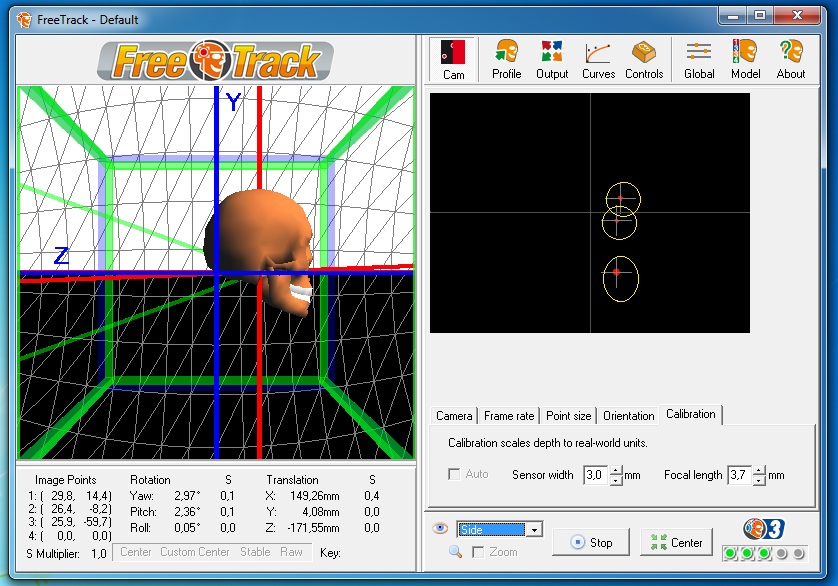Click the top tracked point in camera view
The width and height of the screenshot is (838, 586).
[x=620, y=198]
